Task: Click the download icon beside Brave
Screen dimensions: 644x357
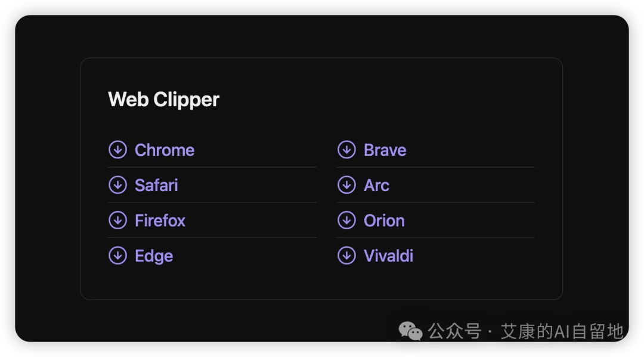Action: point(346,150)
